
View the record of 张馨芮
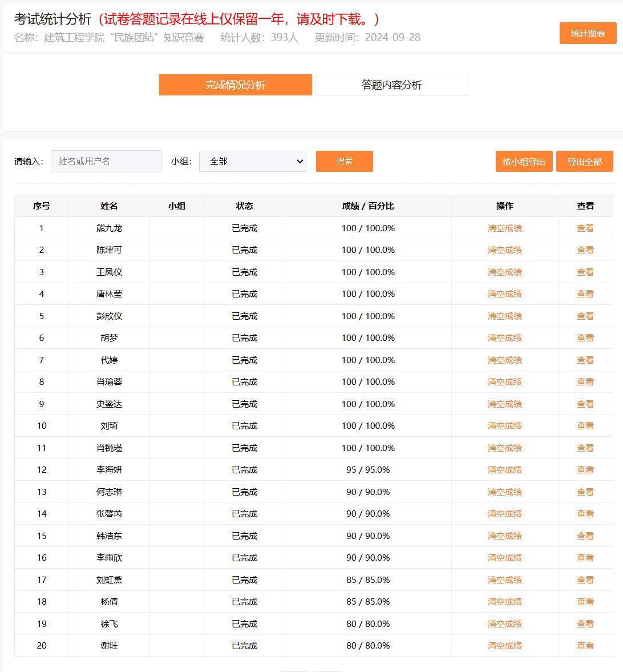click(x=585, y=514)
